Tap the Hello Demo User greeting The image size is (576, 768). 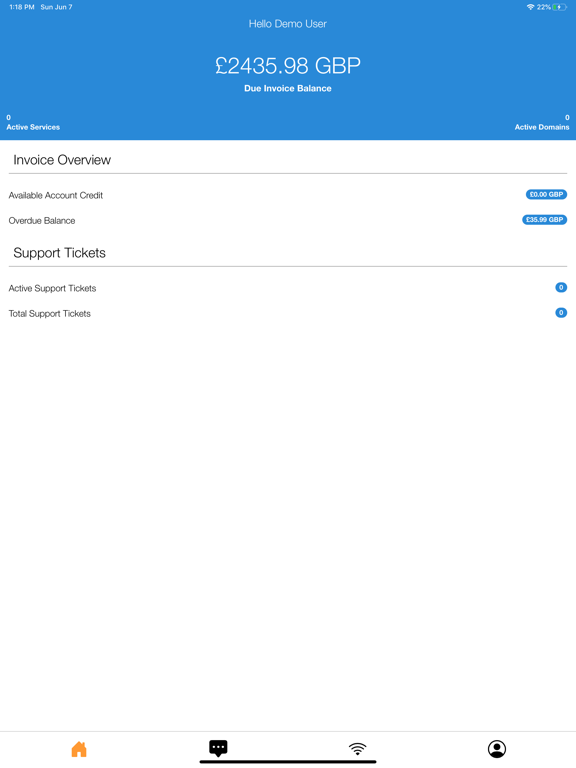(x=288, y=24)
